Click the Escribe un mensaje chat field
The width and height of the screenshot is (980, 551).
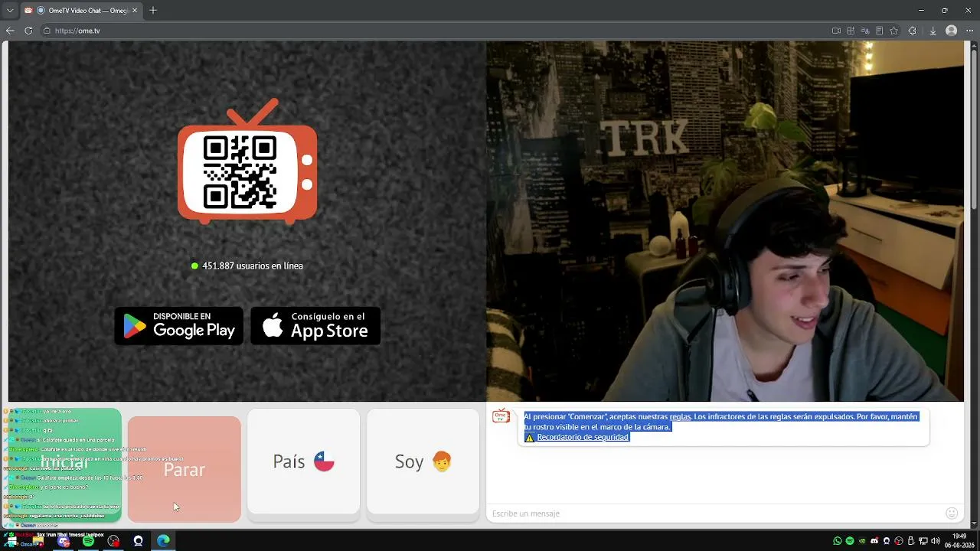[716, 514]
